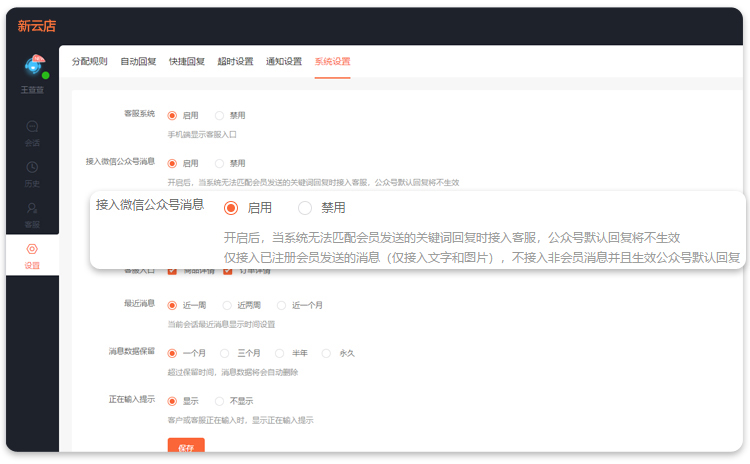Choose 永久 for 消息数据保留
The width and height of the screenshot is (750, 464).
[326, 353]
